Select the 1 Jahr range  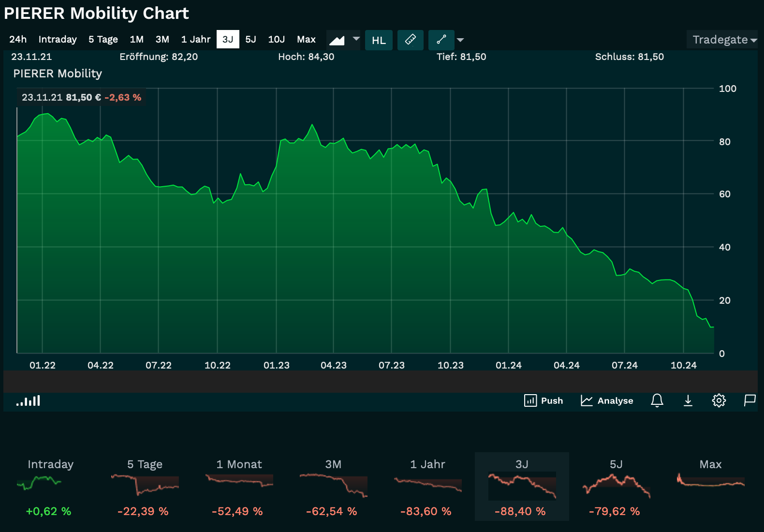pos(196,39)
